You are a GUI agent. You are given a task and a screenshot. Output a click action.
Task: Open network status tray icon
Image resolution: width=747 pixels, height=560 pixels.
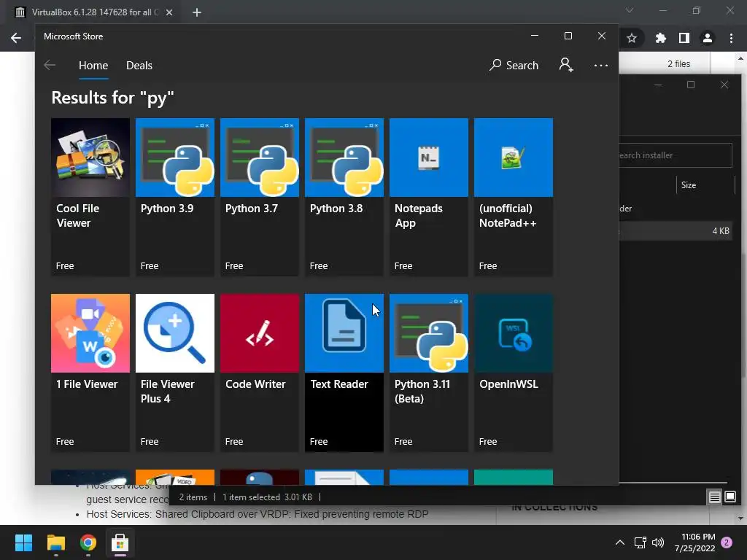(x=640, y=542)
